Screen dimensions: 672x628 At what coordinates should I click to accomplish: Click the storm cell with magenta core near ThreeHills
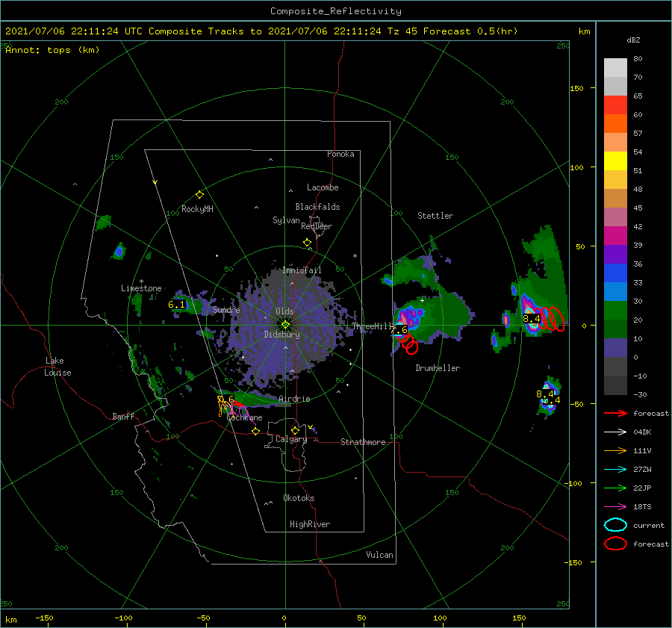pos(411,319)
